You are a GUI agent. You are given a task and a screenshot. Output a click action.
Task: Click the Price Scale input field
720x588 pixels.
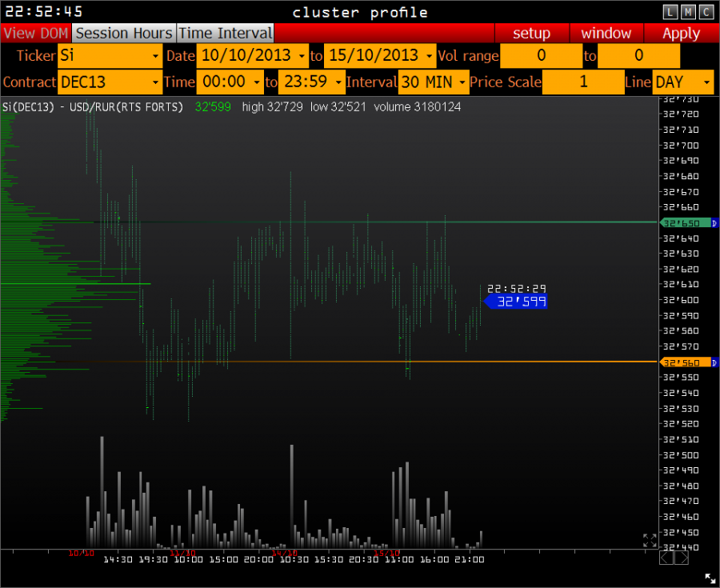583,82
